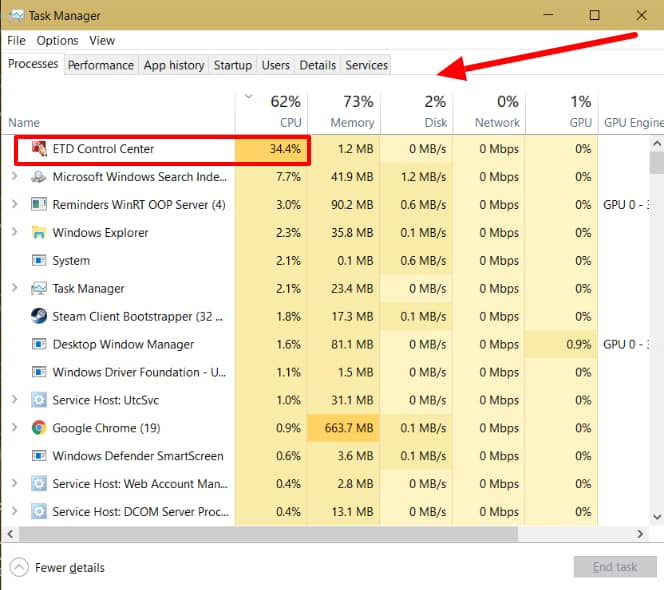
Task: Sort by the Network column header
Action: (x=490, y=112)
